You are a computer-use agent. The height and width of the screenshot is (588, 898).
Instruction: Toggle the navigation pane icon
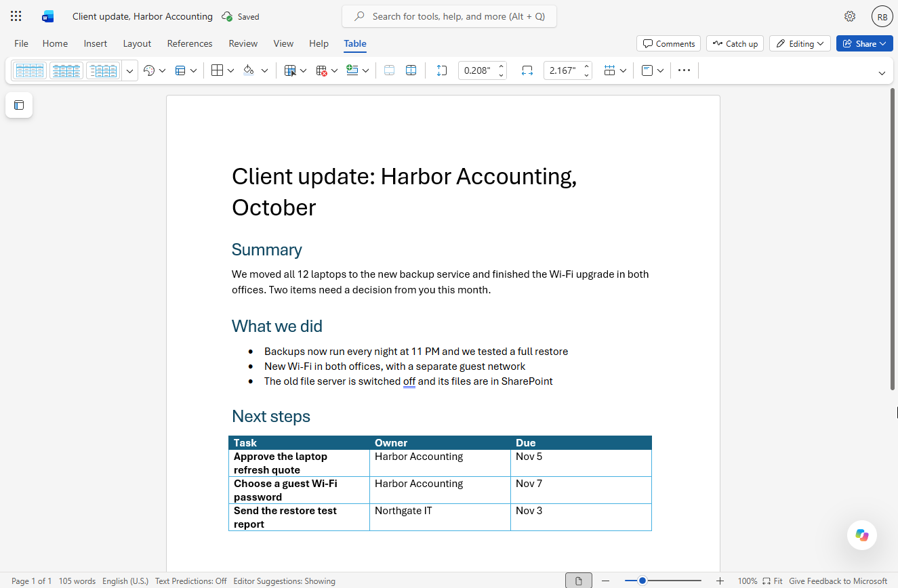tap(19, 105)
